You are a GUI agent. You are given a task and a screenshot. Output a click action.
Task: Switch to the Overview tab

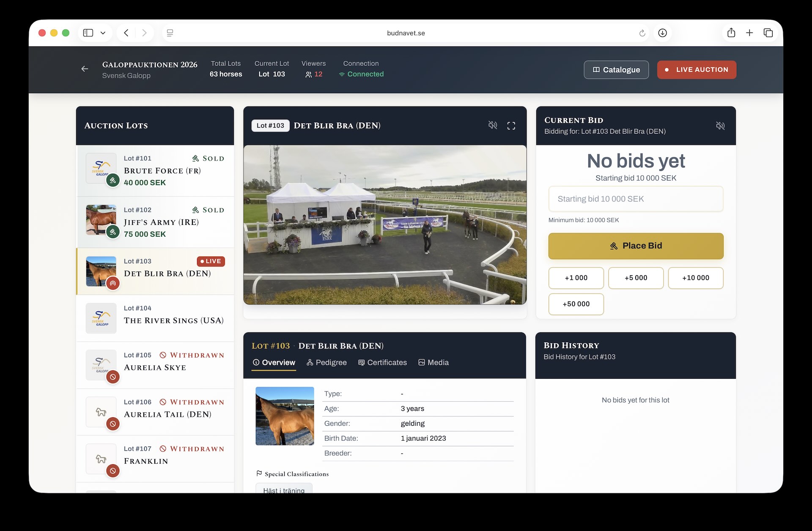coord(274,363)
